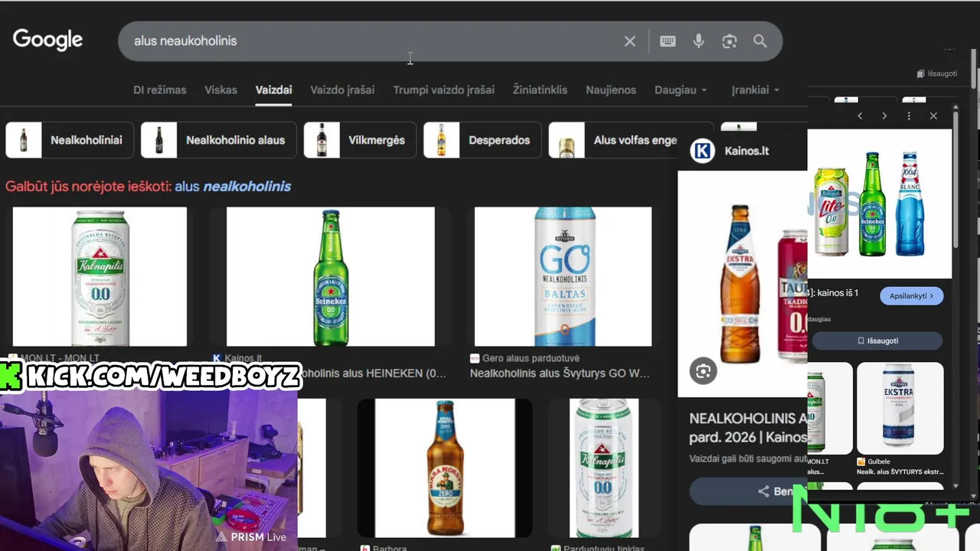This screenshot has width=980, height=551.
Task: Expand the Įrankiai dropdown
Action: [755, 90]
